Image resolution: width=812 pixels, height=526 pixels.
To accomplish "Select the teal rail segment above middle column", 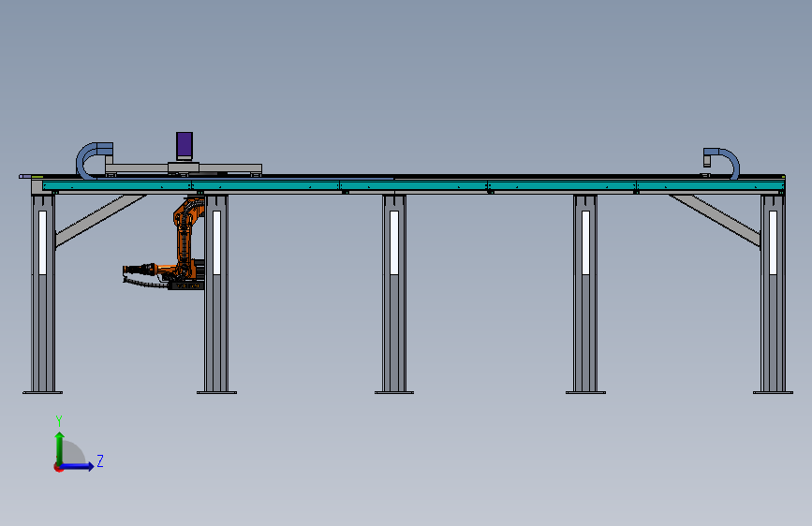I will coord(413,185).
